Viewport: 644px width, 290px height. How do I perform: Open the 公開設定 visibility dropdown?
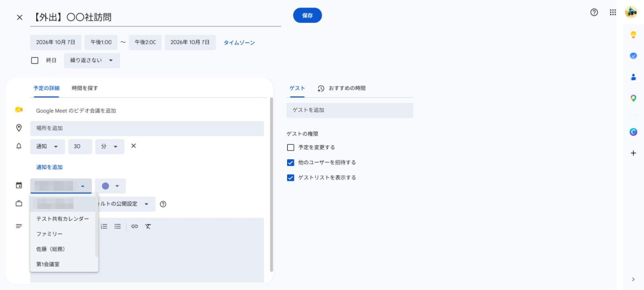tap(126, 204)
